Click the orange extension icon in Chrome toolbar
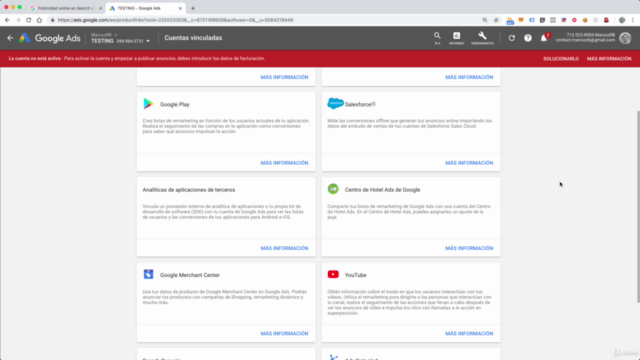 tap(521, 20)
